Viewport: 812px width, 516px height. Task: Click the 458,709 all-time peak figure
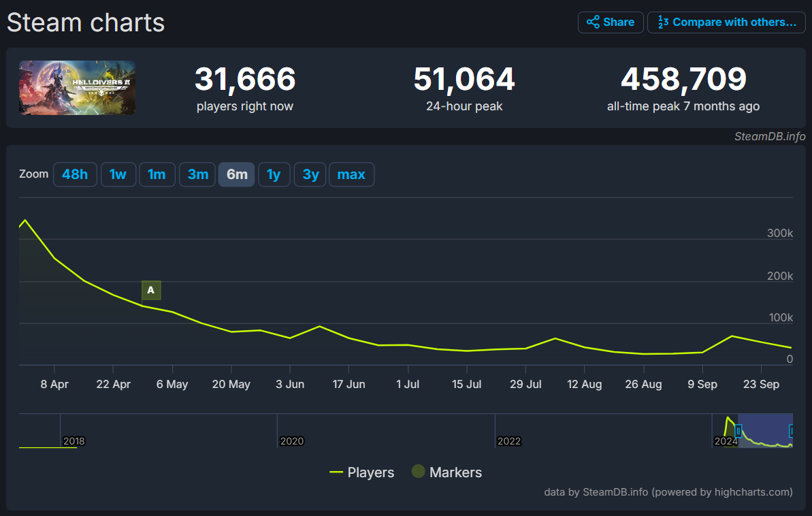tap(683, 79)
